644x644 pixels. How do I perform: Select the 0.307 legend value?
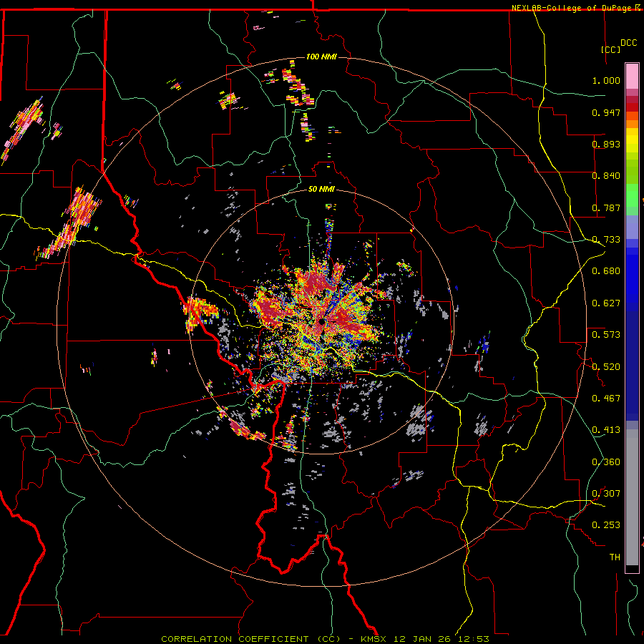606,494
